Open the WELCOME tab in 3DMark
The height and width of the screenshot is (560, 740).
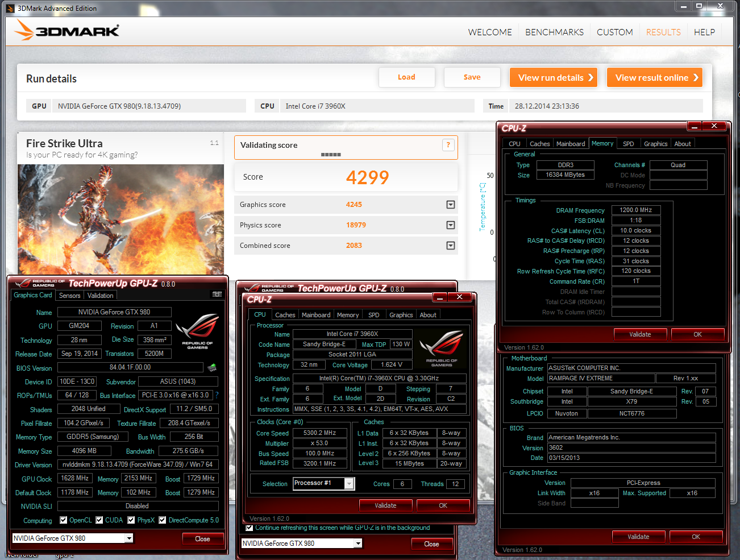coord(490,32)
